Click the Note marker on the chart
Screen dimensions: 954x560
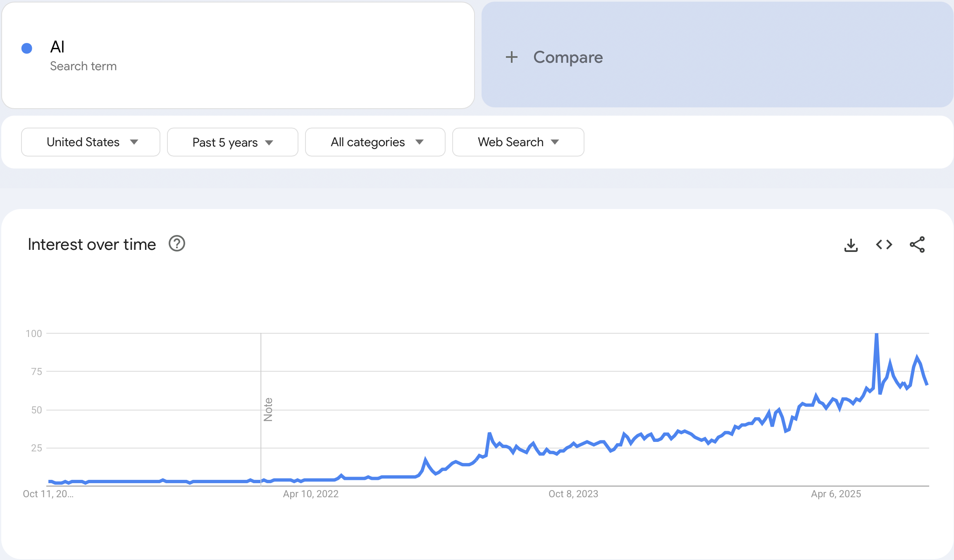point(268,409)
